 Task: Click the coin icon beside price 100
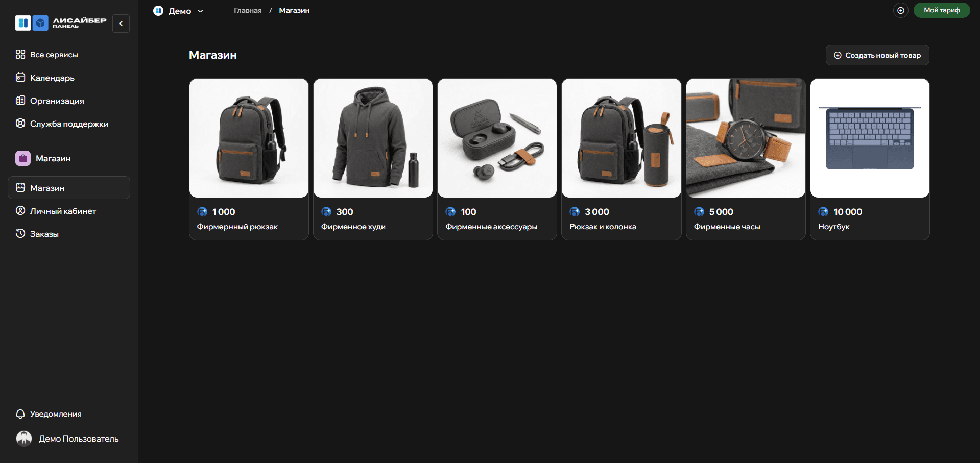click(450, 212)
